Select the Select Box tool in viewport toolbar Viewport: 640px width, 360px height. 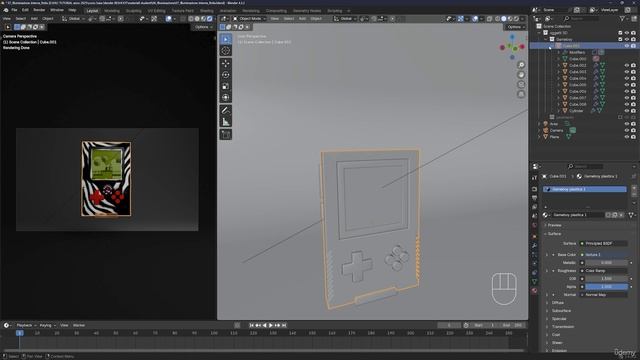226,39
